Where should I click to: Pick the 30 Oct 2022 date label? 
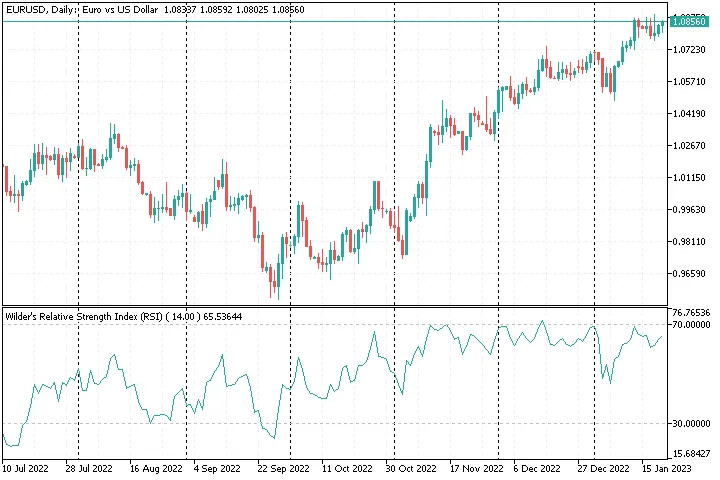pyautogui.click(x=411, y=468)
